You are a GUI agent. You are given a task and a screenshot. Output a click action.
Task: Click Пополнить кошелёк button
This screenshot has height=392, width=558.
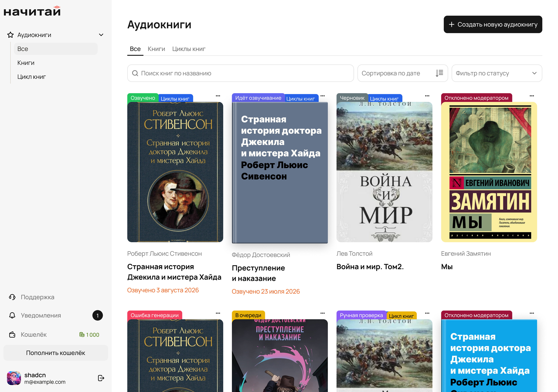click(56, 353)
